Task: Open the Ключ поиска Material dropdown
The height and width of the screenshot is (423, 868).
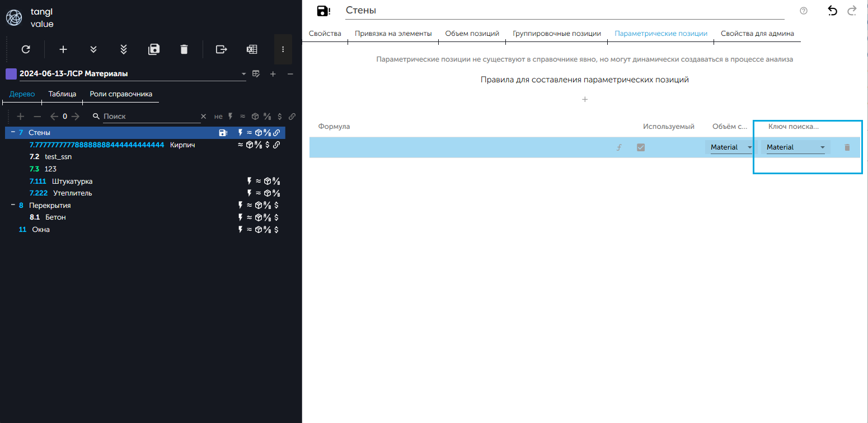Action: point(795,147)
